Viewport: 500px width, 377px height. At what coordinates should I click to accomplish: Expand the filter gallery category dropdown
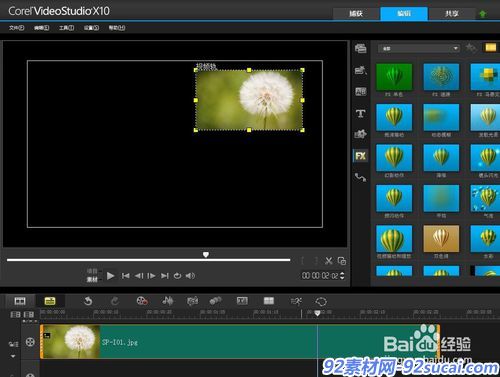point(419,49)
